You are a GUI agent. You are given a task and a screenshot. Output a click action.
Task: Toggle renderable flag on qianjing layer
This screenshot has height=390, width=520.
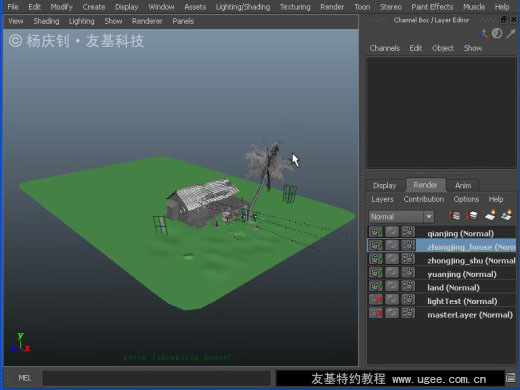pos(376,232)
